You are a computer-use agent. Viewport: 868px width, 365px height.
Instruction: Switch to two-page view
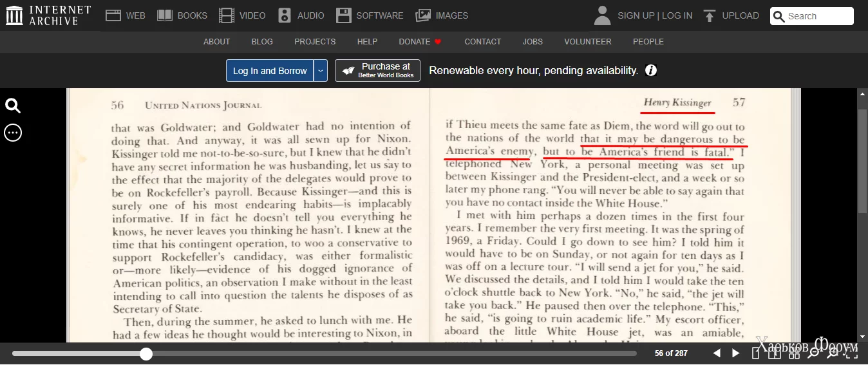(775, 353)
